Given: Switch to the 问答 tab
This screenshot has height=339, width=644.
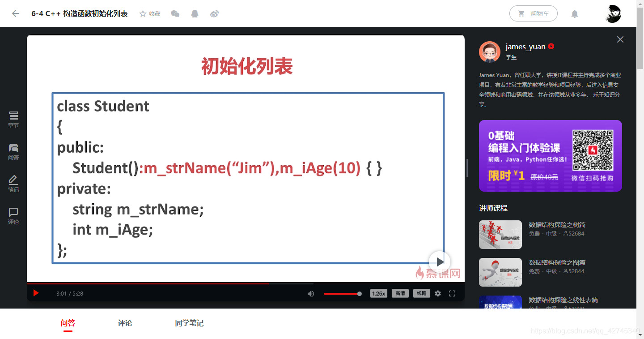Looking at the screenshot, I should [68, 323].
